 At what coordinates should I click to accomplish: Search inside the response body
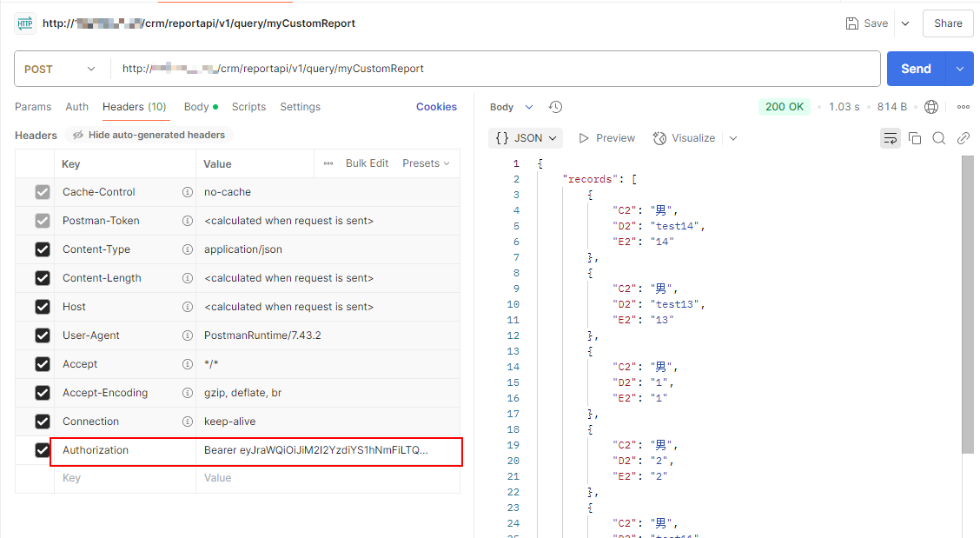tap(939, 138)
